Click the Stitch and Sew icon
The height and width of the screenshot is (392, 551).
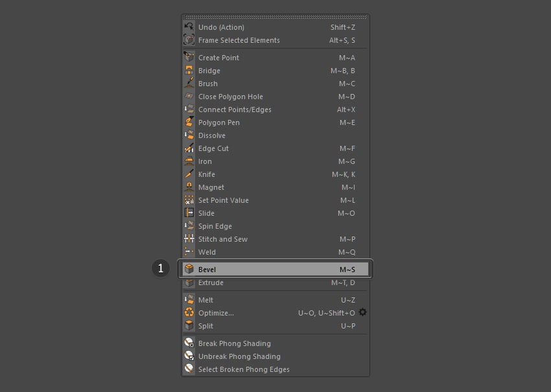tap(189, 239)
